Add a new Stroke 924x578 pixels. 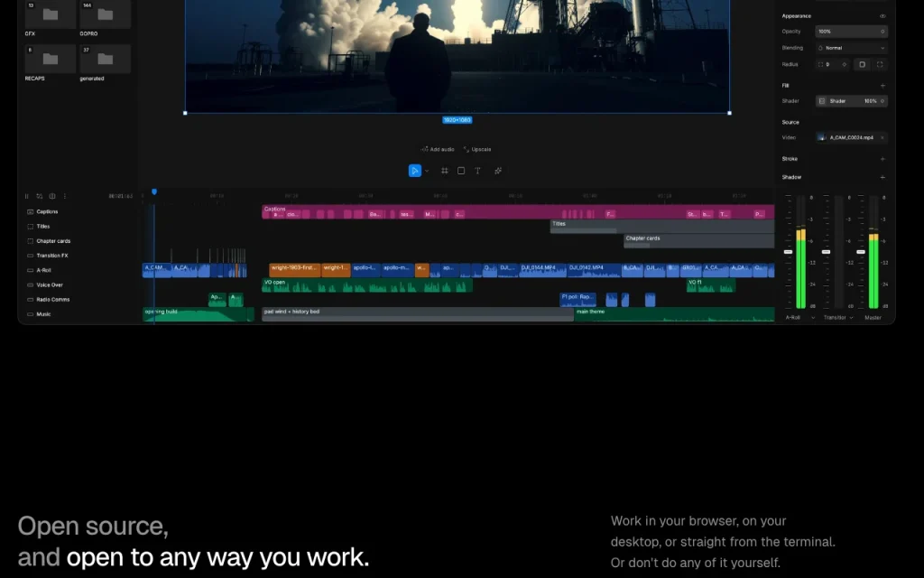pyautogui.click(x=882, y=159)
